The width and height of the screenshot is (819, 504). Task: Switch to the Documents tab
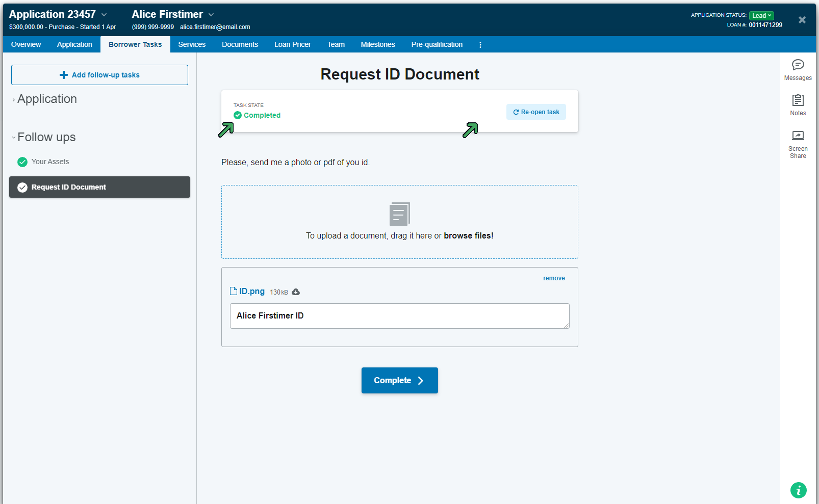pos(240,45)
